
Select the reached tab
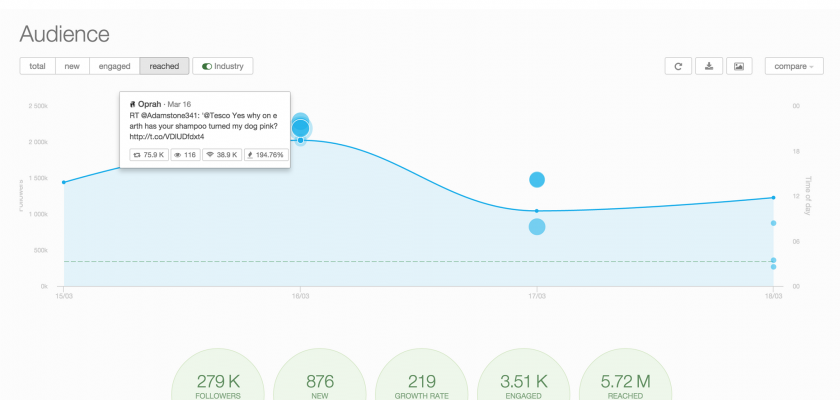coord(164,66)
